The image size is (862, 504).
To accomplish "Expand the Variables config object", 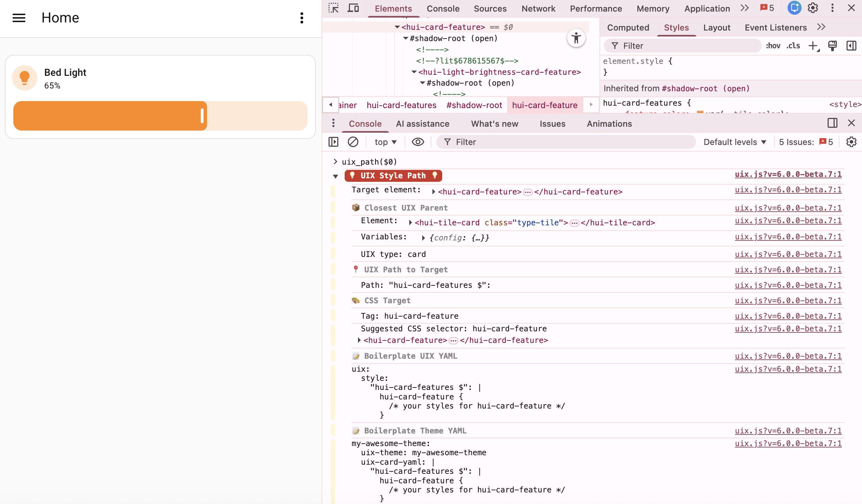I will (423, 238).
